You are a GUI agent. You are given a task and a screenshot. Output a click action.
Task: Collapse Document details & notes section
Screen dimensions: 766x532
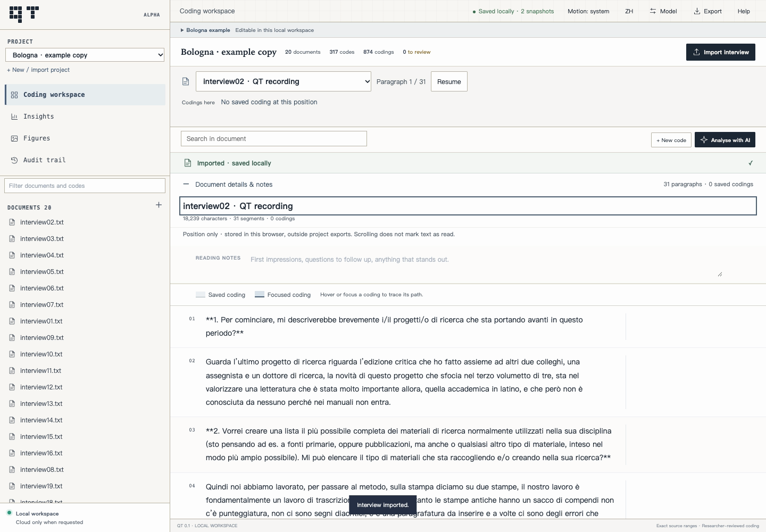tap(186, 185)
